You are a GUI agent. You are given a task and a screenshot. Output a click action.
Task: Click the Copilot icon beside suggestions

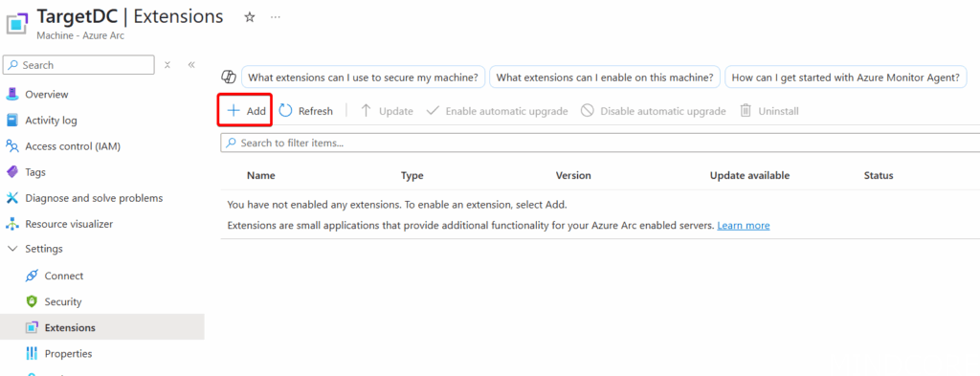[229, 77]
